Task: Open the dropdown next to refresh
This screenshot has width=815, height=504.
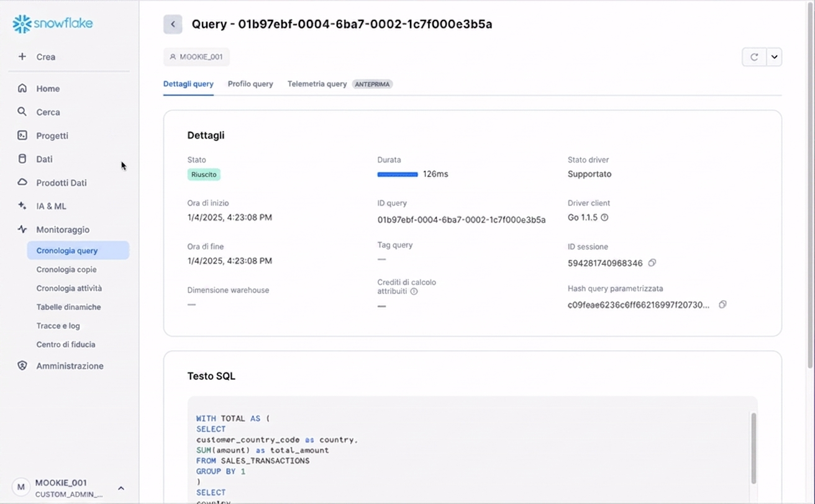Action: [774, 57]
